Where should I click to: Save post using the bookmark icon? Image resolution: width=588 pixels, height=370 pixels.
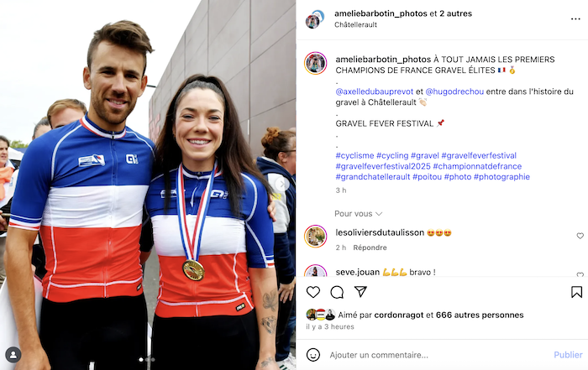[x=576, y=292]
